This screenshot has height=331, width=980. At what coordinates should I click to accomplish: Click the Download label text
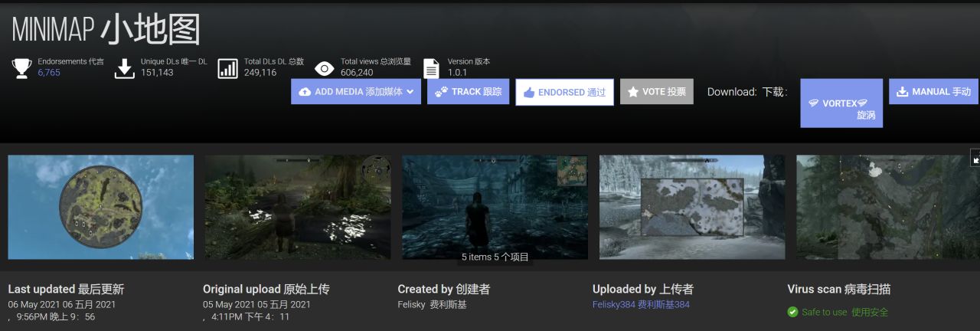[x=746, y=92]
